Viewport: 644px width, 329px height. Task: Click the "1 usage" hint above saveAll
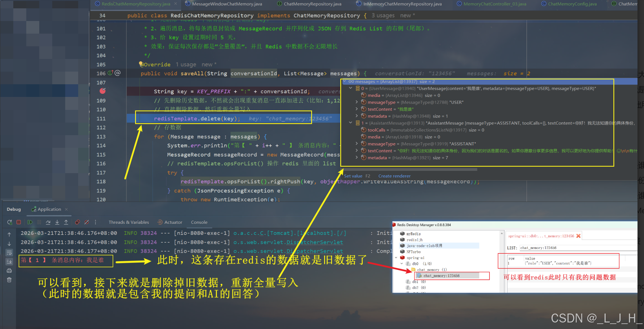tap(186, 65)
